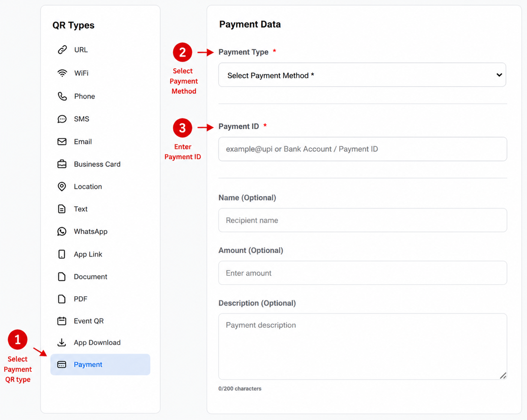Click the description box resize handle
Screen dimensions: 527x420
(x=503, y=375)
